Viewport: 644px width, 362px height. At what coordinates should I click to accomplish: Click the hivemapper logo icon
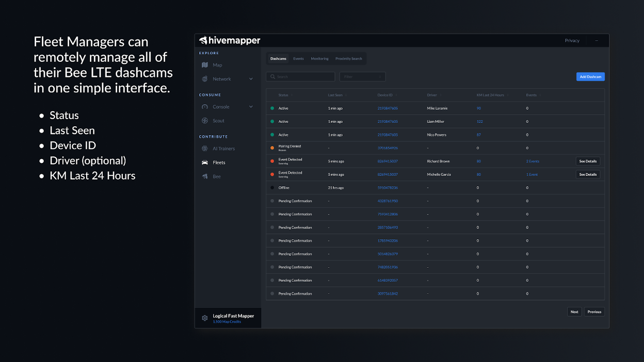(x=203, y=40)
